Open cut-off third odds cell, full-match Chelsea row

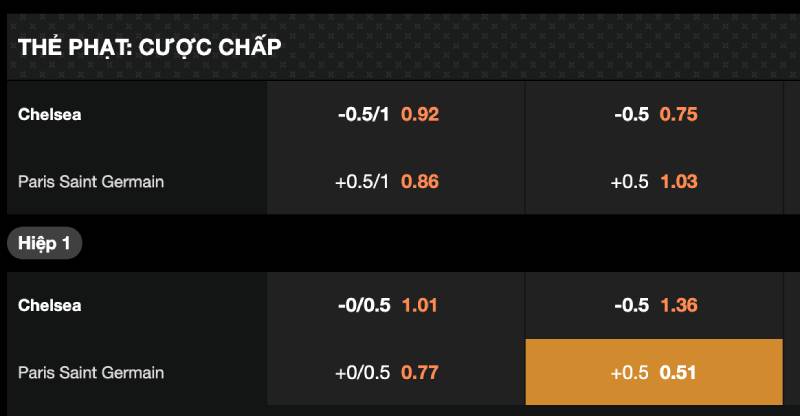792,114
